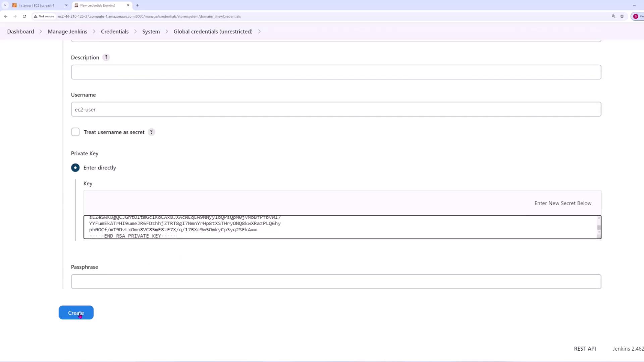Click help icon beside Treat username as secret
This screenshot has width=644, height=362.
[x=151, y=132]
